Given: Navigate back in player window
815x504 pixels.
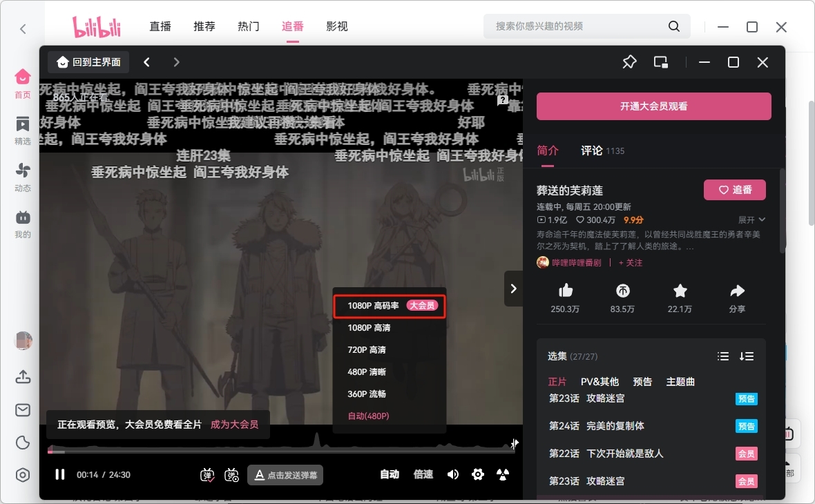Looking at the screenshot, I should tap(146, 62).
